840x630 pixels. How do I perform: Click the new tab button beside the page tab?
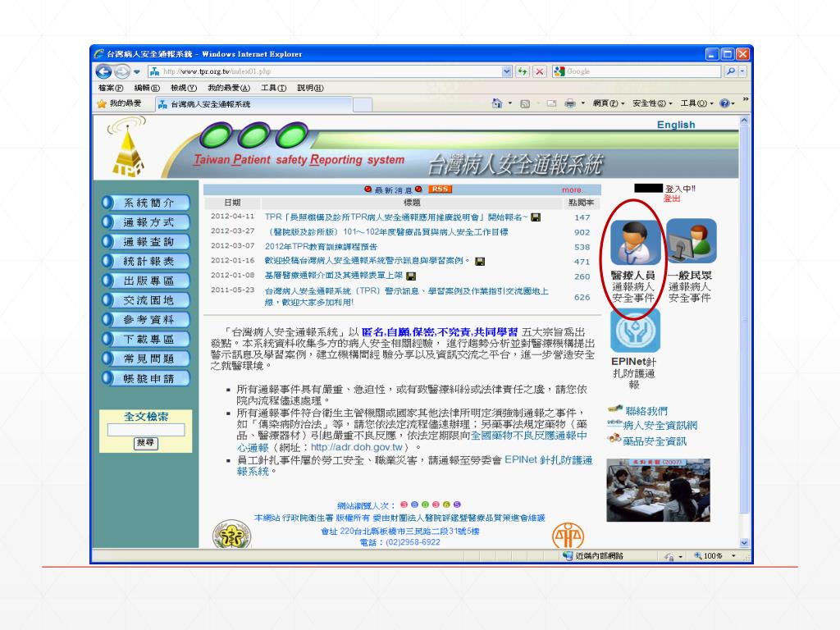click(363, 104)
